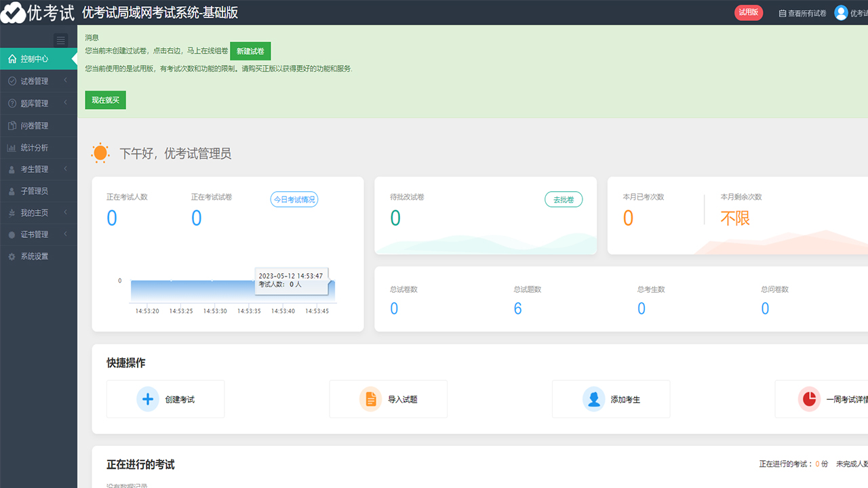The height and width of the screenshot is (488, 868).
Task: Click the 添加考生 person icon
Action: tap(593, 399)
